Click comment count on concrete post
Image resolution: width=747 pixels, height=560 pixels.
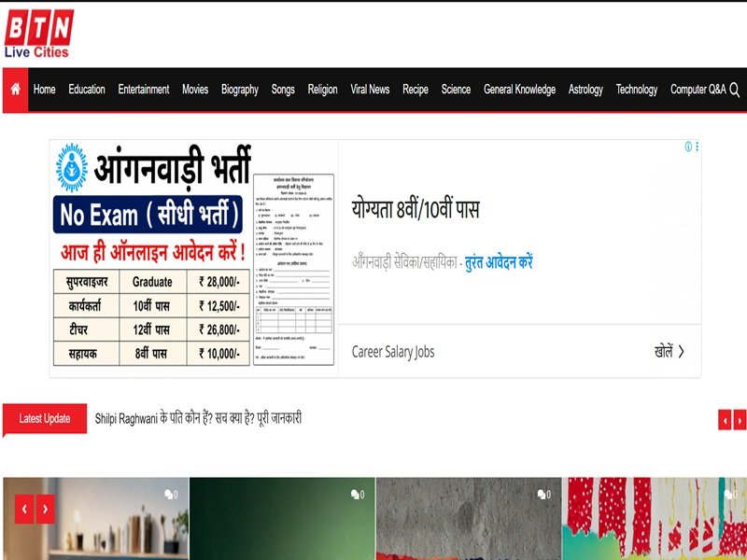[x=543, y=495]
